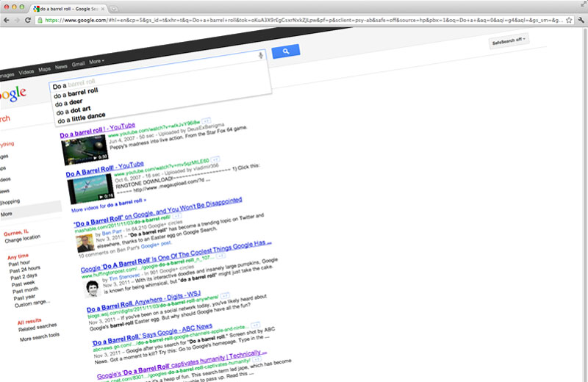The width and height of the screenshot is (588, 382).
Task: Open 'Do a barrel roll! - YouTube' result
Action: [x=98, y=131]
